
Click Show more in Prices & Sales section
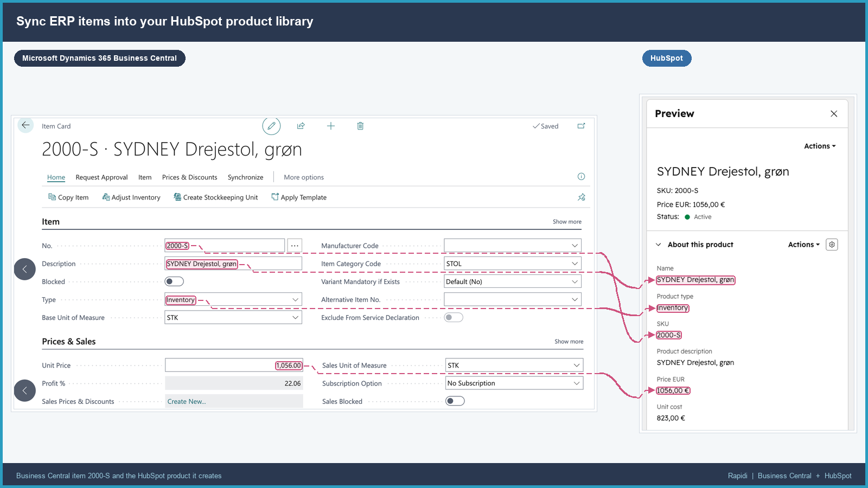pyautogui.click(x=569, y=342)
